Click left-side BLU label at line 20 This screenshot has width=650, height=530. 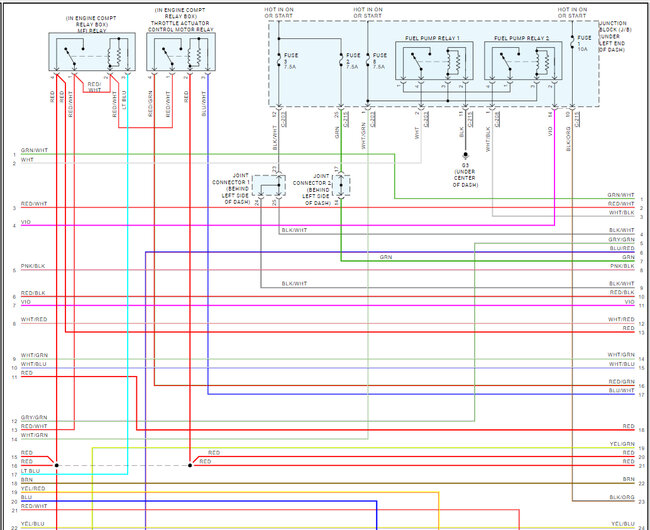[26, 498]
